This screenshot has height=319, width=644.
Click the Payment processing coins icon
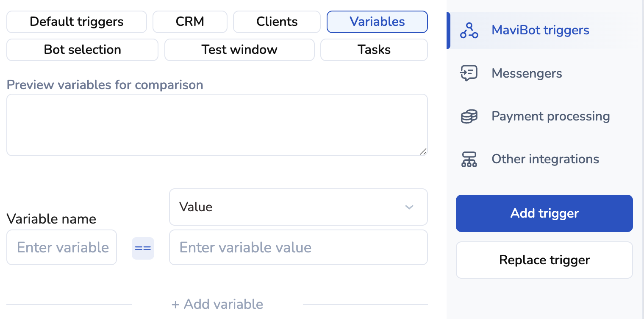tap(469, 116)
